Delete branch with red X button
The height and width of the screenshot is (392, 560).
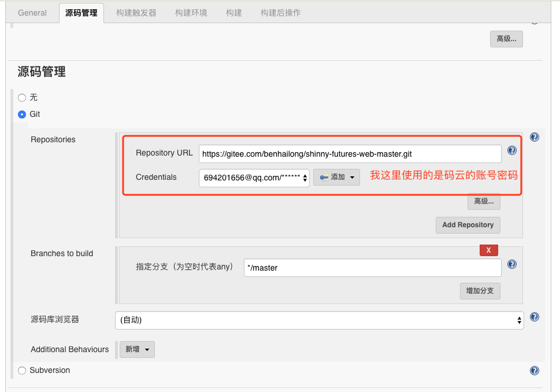[x=488, y=250]
